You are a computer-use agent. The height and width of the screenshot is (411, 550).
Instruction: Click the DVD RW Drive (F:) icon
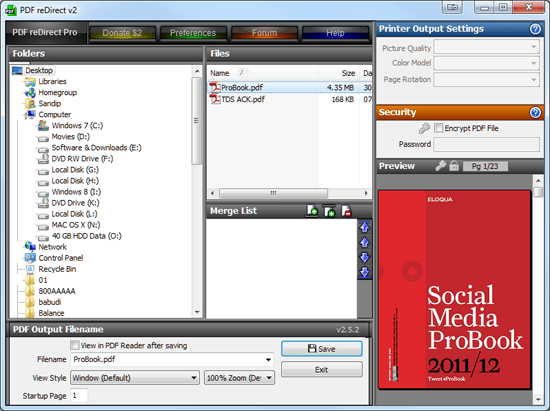(43, 159)
